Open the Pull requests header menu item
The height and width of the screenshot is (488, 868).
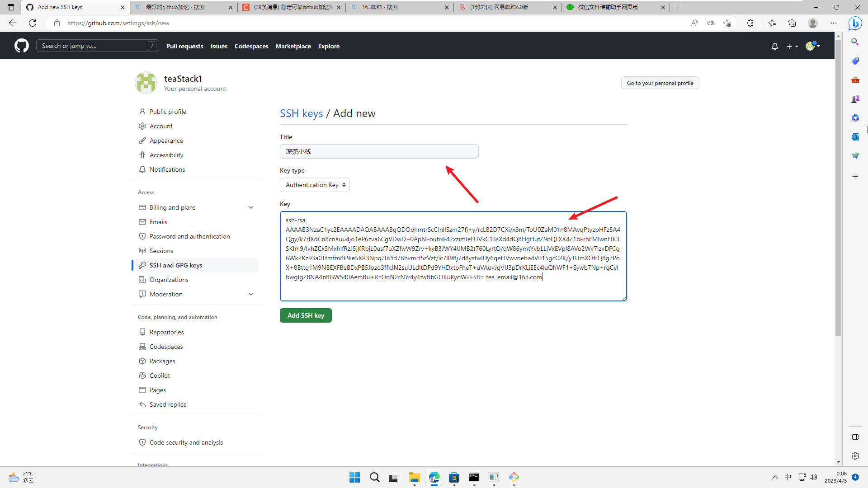coord(184,46)
